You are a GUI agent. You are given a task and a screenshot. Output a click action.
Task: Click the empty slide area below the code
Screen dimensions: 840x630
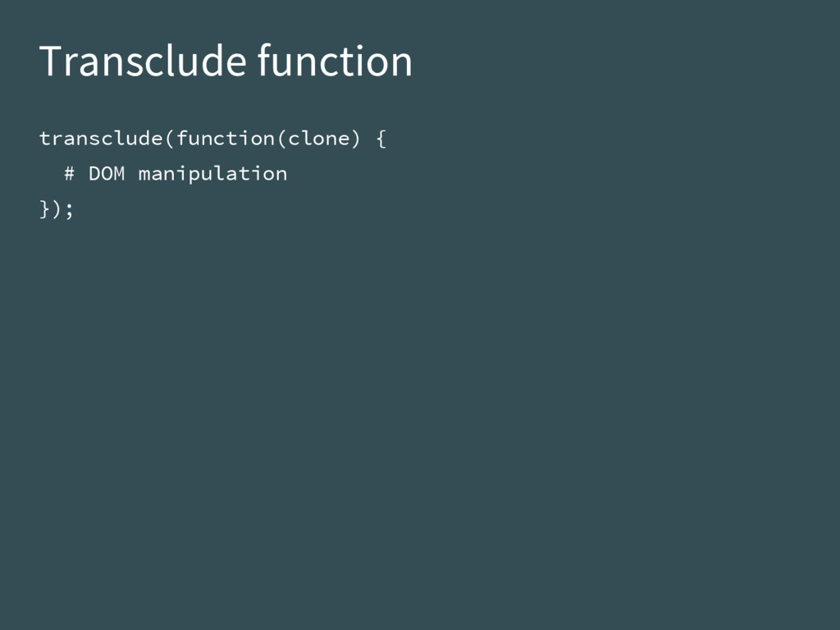(x=420, y=418)
